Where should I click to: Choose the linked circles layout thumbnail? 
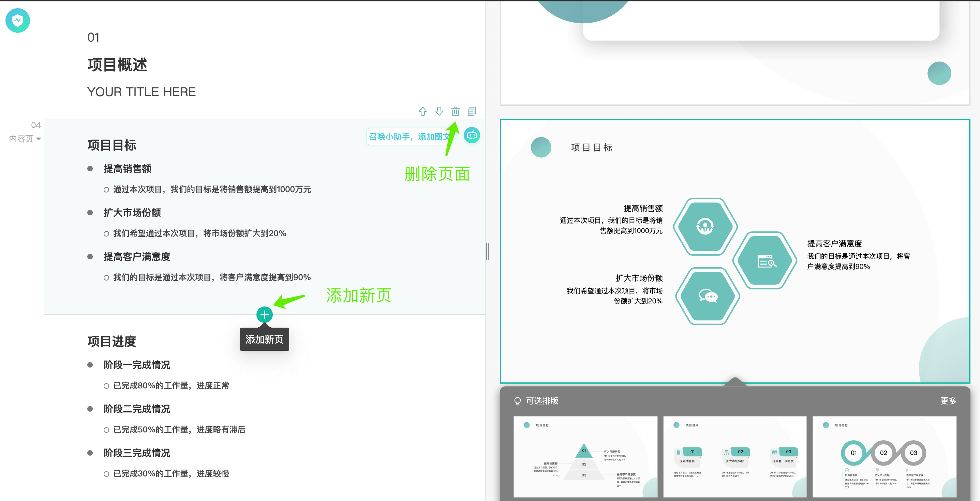coord(885,456)
